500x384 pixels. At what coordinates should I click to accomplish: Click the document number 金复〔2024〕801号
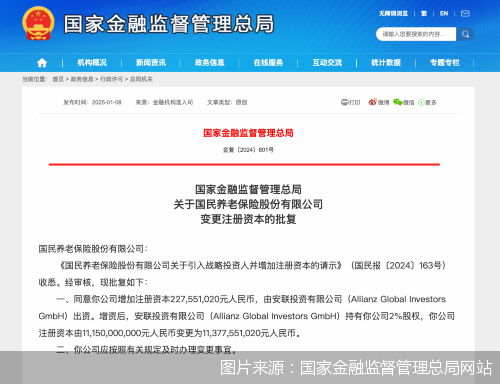pyautogui.click(x=248, y=150)
